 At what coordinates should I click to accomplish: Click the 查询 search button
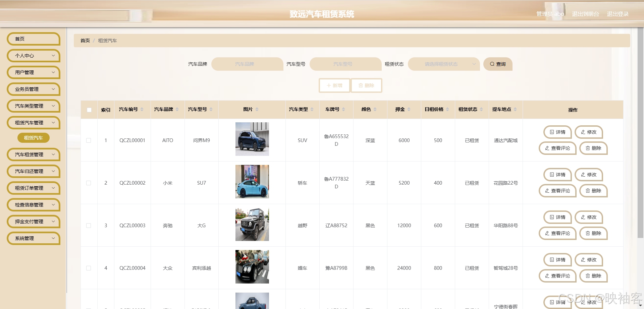point(498,64)
